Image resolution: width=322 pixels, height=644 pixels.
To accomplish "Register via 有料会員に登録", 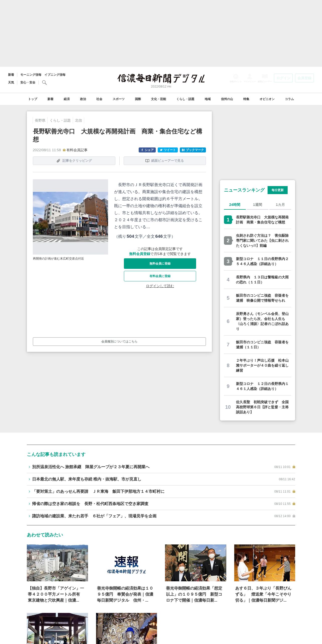I will 160,276.
